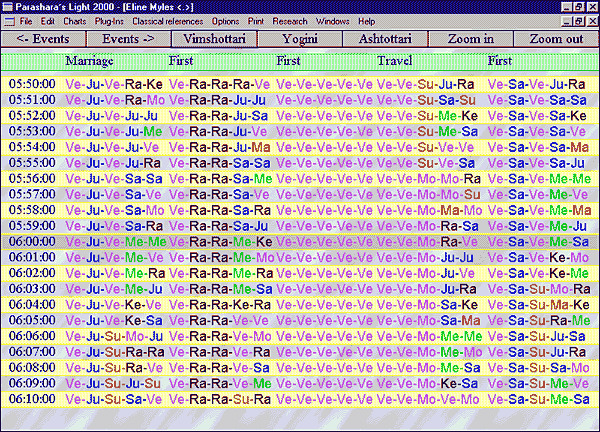
Task: Click Travel cell Ve-Ve-Mo-Ma-Mo
Action: [429, 210]
